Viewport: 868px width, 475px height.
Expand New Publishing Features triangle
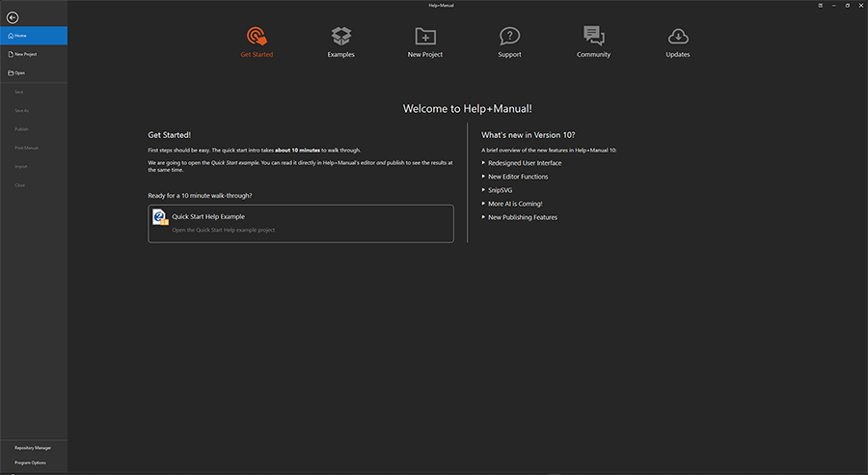click(483, 217)
